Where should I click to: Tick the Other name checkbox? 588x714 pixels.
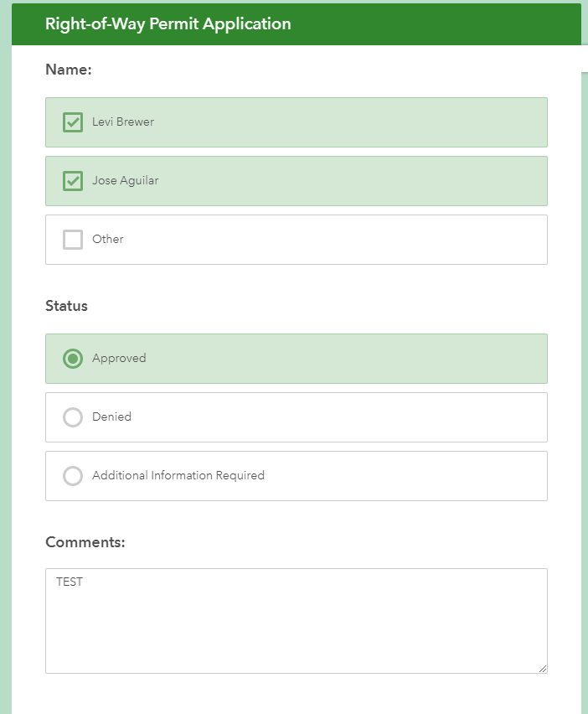pos(73,240)
